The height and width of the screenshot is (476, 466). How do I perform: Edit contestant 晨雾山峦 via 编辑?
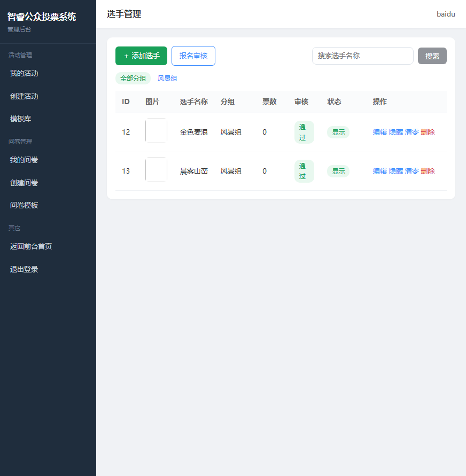point(380,171)
